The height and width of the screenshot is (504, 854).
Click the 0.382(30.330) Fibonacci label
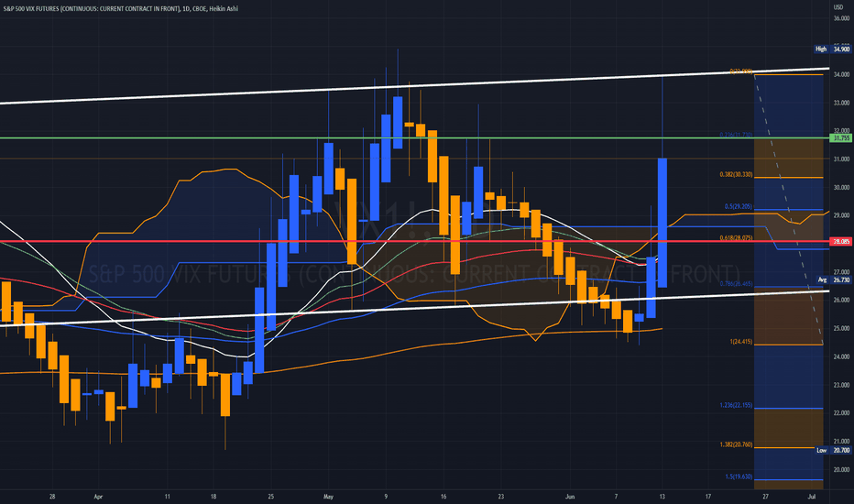(x=736, y=174)
